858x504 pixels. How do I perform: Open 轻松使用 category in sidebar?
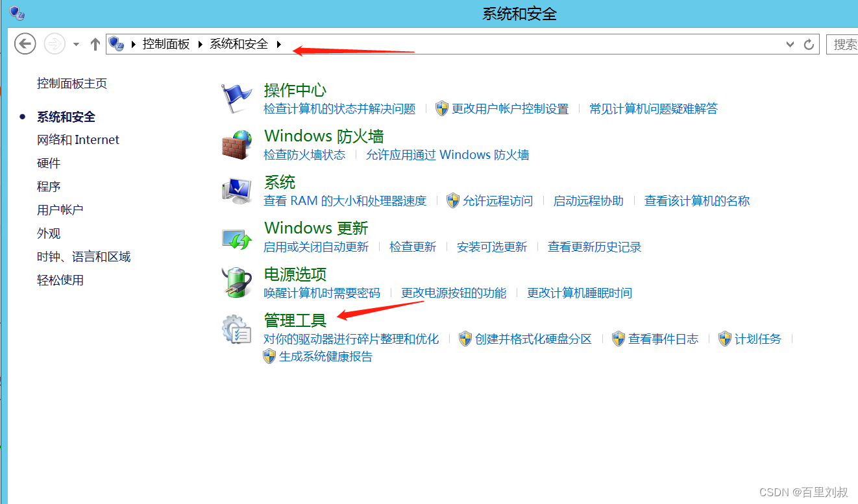[x=60, y=280]
